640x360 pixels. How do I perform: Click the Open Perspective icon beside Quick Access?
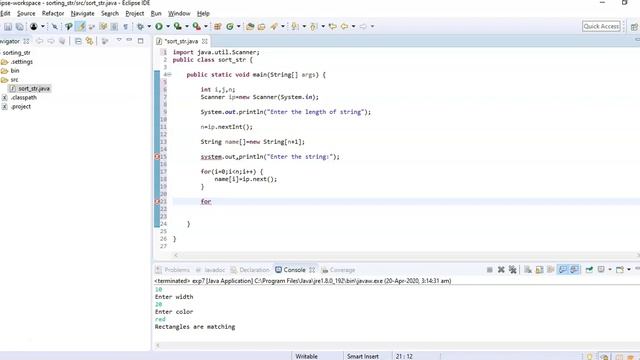click(634, 27)
